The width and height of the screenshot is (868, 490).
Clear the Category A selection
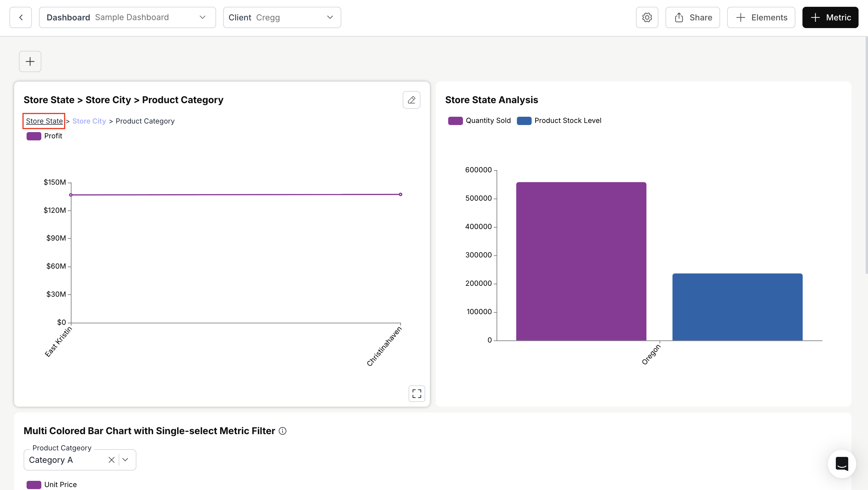112,460
